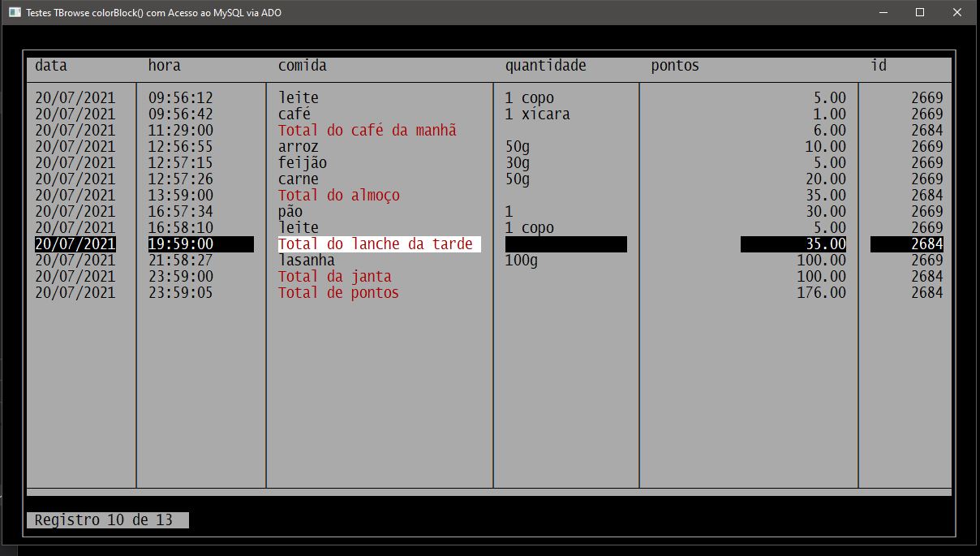Select the 176.00 points value

tap(821, 293)
